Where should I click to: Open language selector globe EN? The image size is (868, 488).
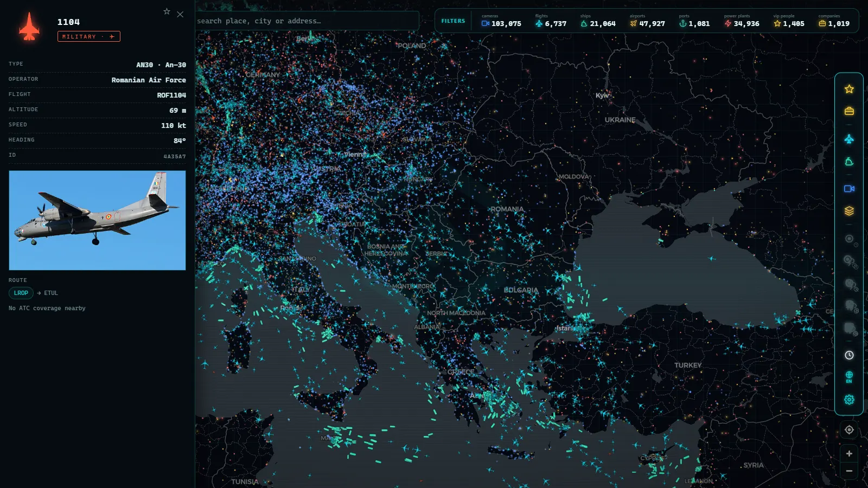(x=849, y=377)
